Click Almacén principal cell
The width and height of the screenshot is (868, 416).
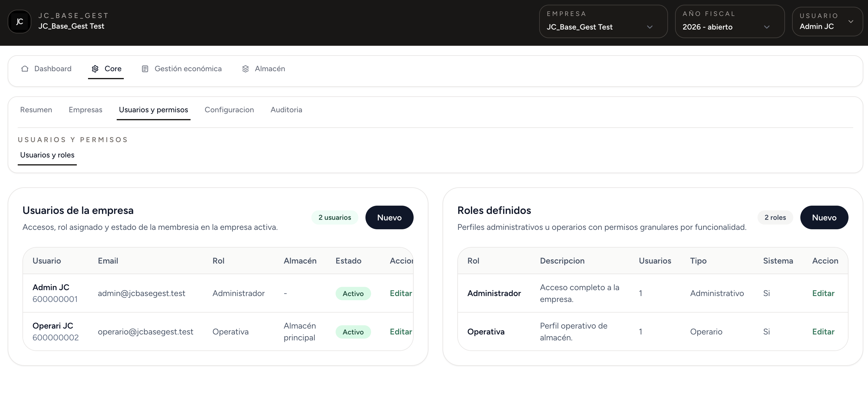pyautogui.click(x=300, y=332)
